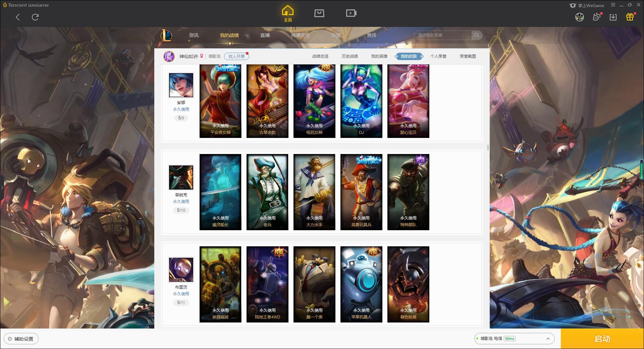
Task: Click the player avatar next to 神仙如许
Action: click(169, 56)
